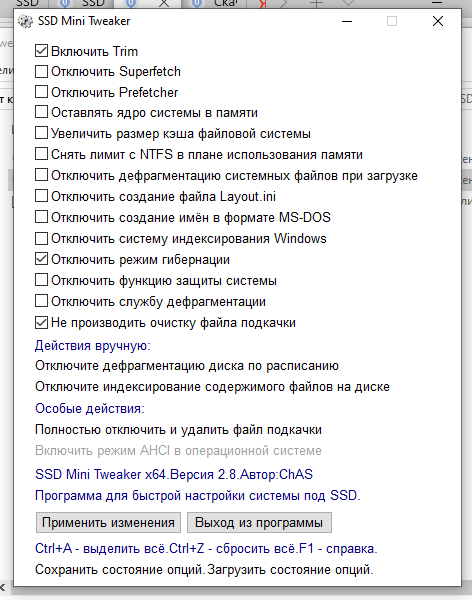Enable Отключить Superfetch option

point(41,72)
